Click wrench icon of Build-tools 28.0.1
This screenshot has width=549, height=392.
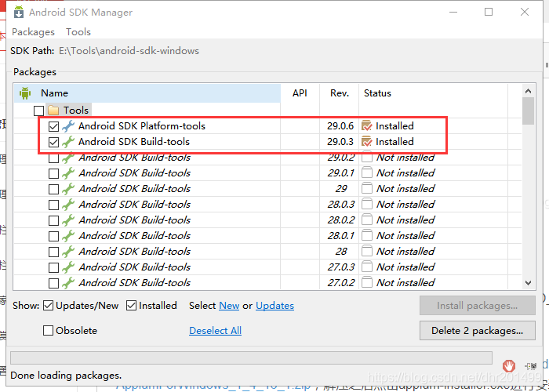[x=68, y=236]
